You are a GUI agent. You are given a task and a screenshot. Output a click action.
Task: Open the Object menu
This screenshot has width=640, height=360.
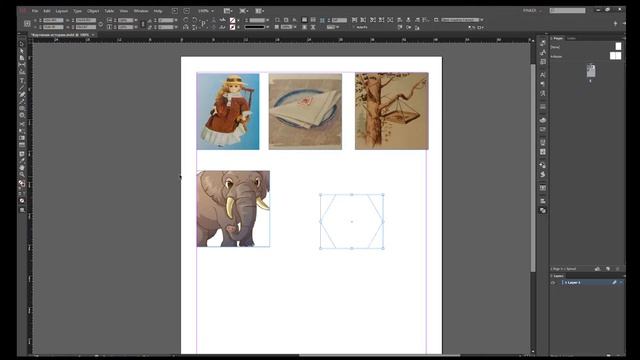point(93,11)
